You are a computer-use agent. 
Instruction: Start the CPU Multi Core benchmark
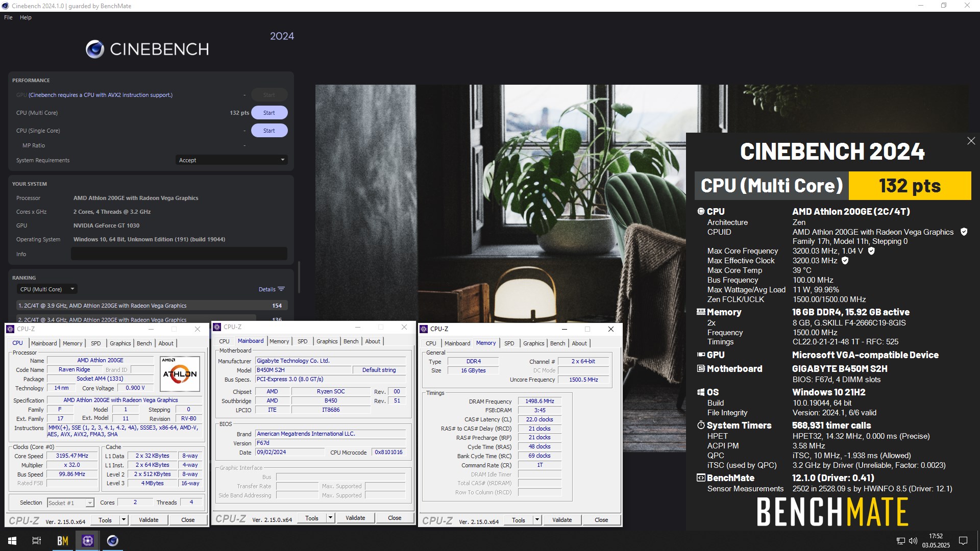tap(269, 113)
